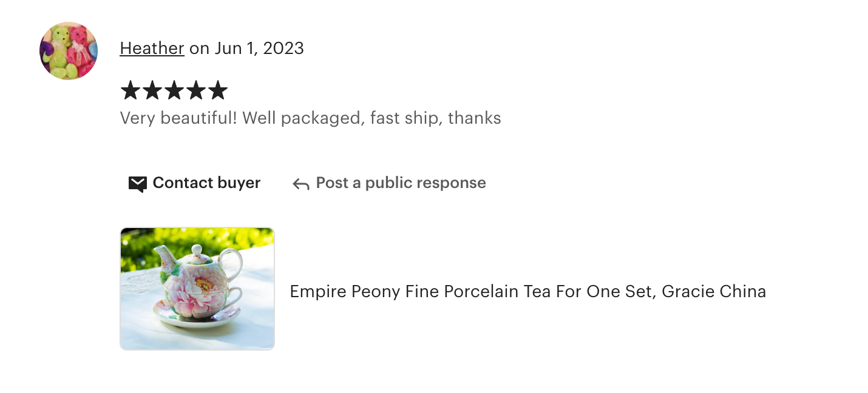Open the tea set product thumbnail
Screen dimensions: 868x393
197,289
